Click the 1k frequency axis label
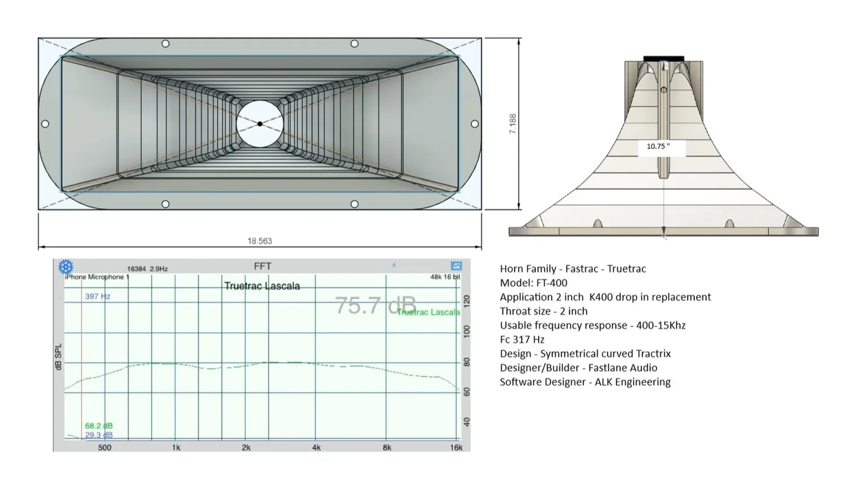This screenshot has height=502, width=868. click(x=175, y=448)
